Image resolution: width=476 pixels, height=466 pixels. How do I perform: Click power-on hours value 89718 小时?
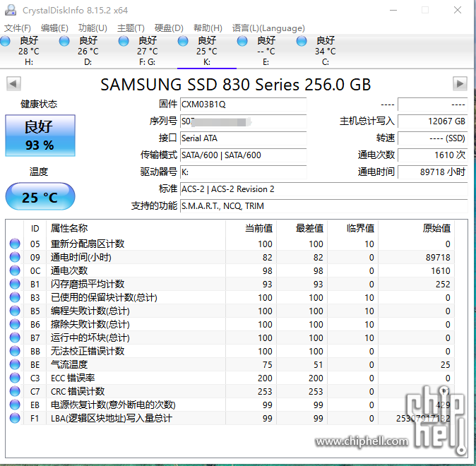(x=432, y=172)
